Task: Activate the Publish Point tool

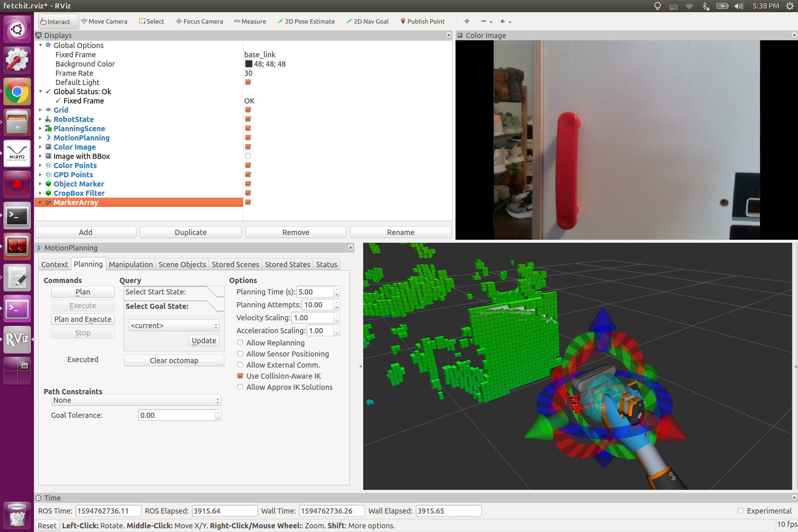Action: pos(423,21)
